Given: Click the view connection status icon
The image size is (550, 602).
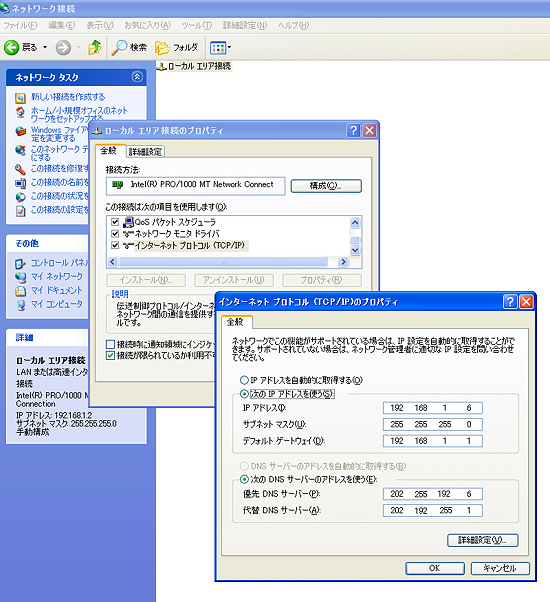Looking at the screenshot, I should [x=20, y=197].
